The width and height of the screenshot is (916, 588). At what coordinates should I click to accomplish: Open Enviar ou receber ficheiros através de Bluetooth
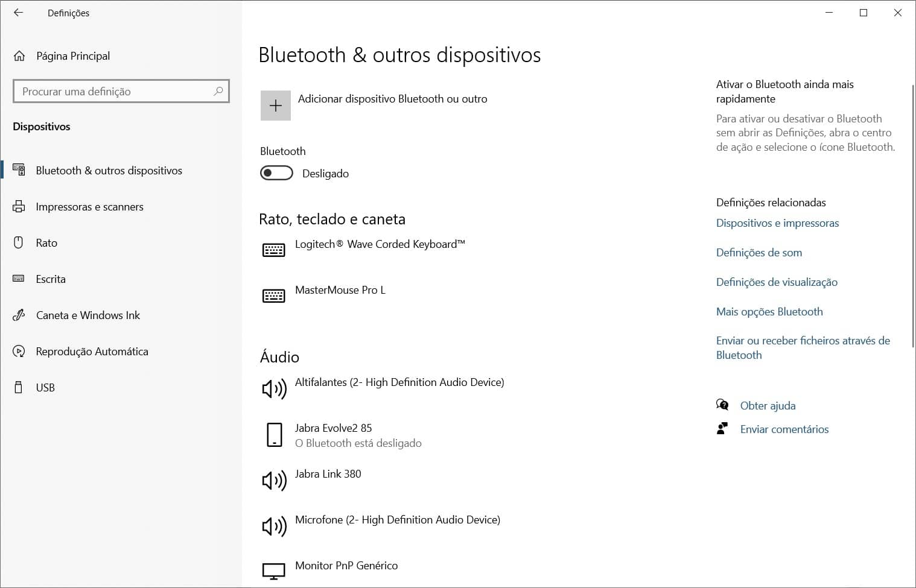click(803, 348)
